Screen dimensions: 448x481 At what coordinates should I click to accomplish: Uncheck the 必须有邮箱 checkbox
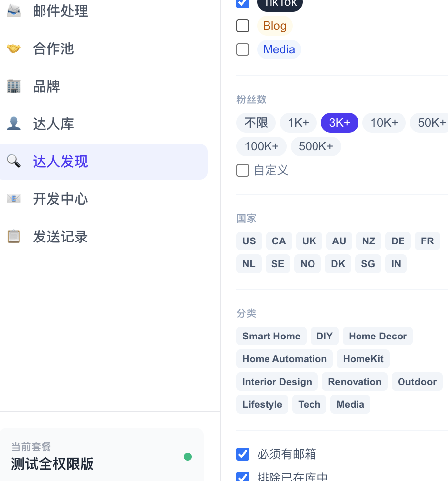(243, 454)
